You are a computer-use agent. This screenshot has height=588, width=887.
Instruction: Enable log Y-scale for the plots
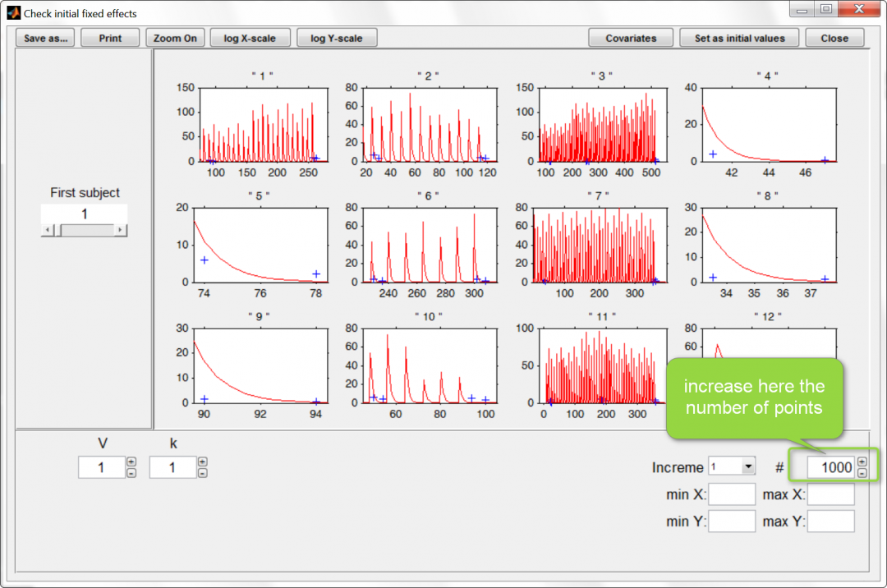tap(337, 37)
